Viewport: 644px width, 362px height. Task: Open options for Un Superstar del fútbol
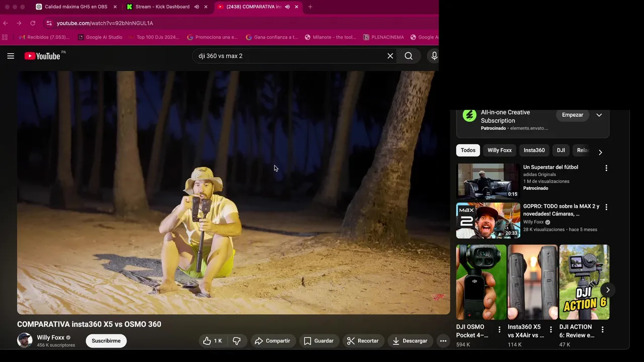pyautogui.click(x=606, y=168)
